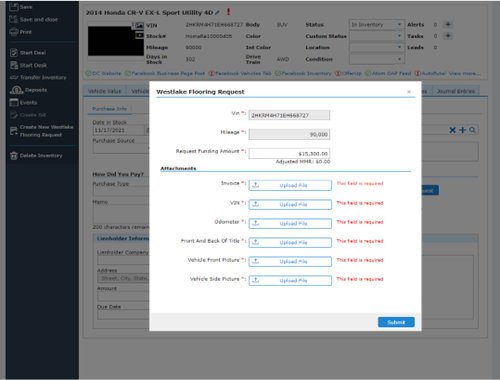The height and width of the screenshot is (380, 500).
Task: Open Events calendar icon in sidebar
Action: tap(14, 102)
